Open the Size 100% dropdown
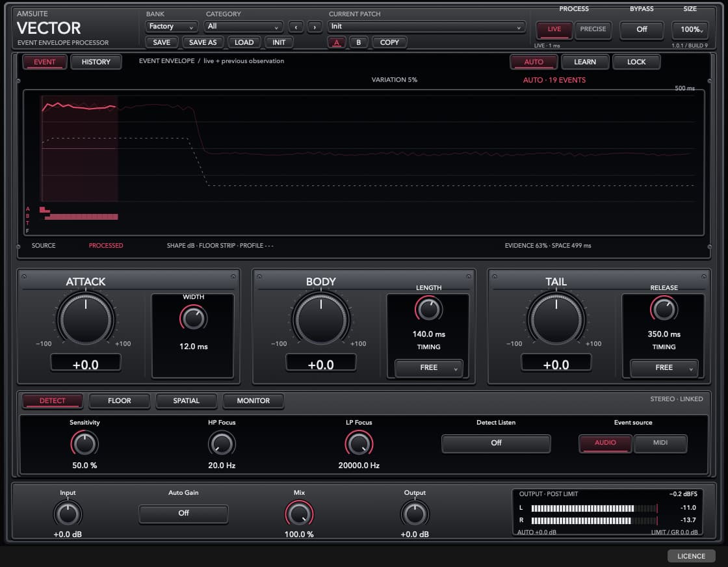Viewport: 728px width, 567px height. pos(690,30)
